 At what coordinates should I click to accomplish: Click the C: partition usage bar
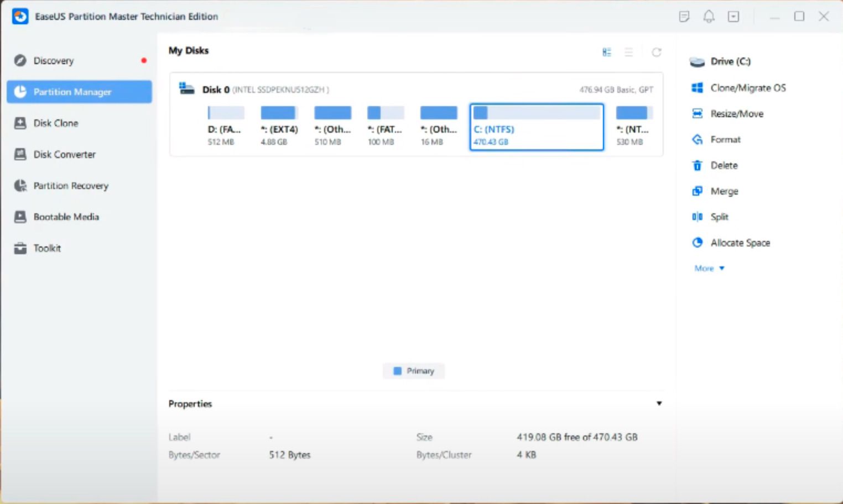537,113
